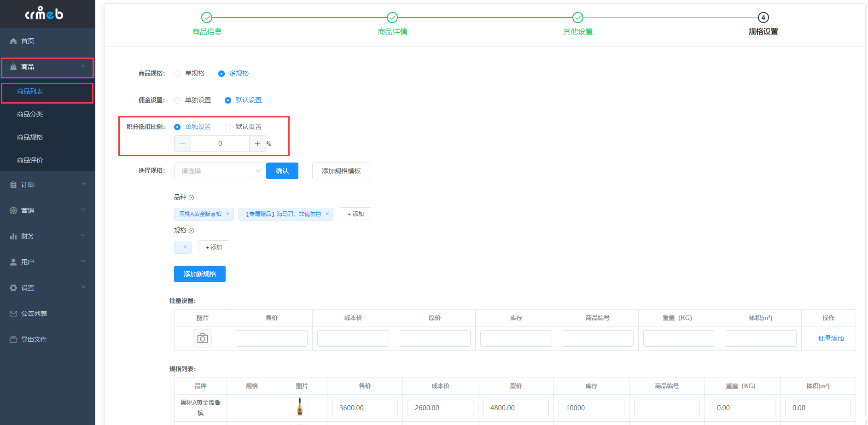
Task: Expand the 订单 sidebar menu
Action: [x=47, y=185]
